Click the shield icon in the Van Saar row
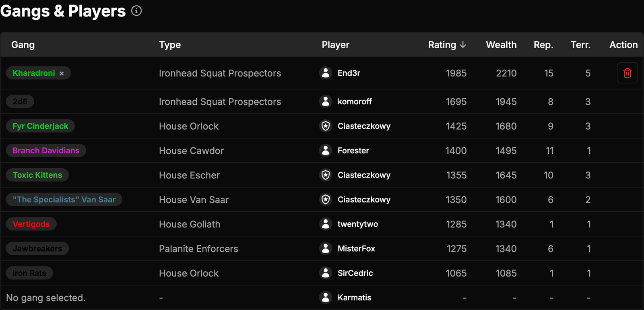Image resolution: width=644 pixels, height=310 pixels. point(325,200)
